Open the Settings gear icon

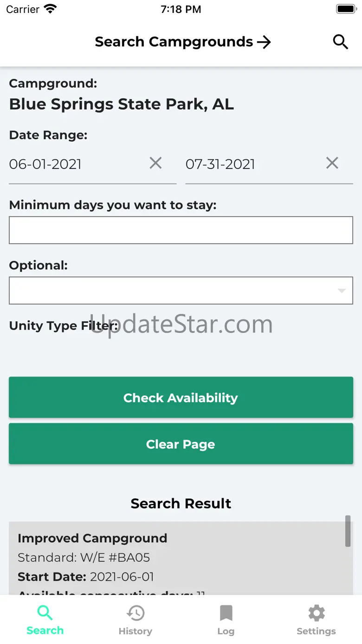pos(317,613)
